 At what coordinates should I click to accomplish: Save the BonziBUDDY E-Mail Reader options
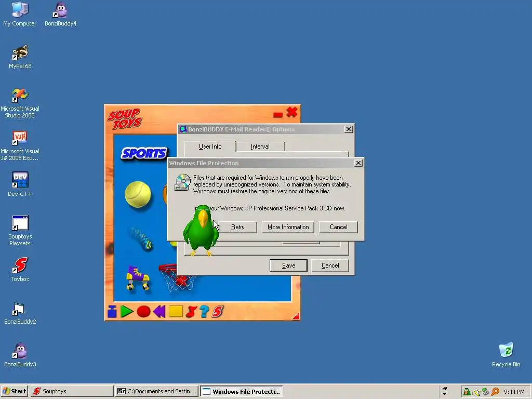pos(288,265)
